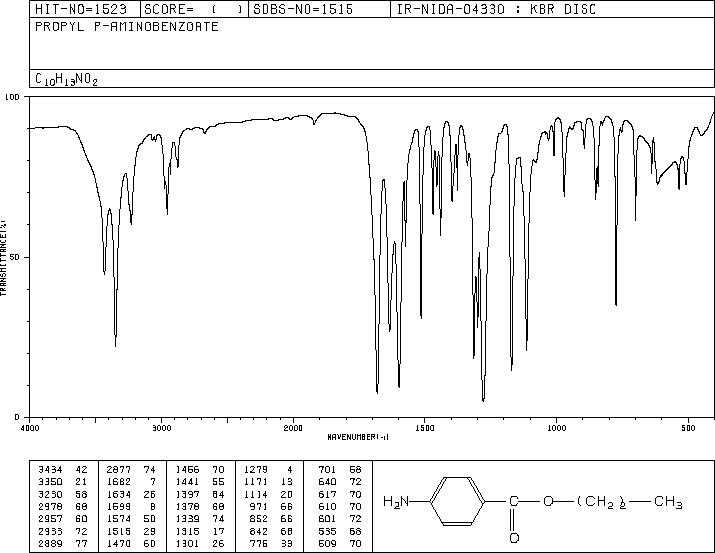Click the 1500 x-axis tick label

pyautogui.click(x=425, y=428)
